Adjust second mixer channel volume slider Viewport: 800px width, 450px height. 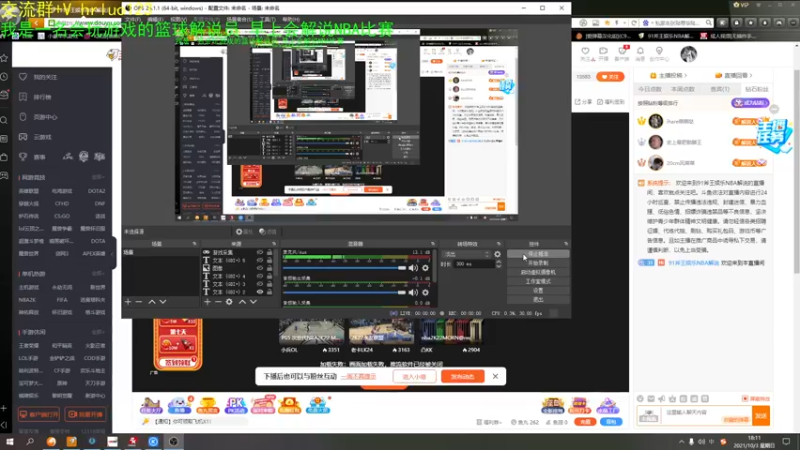tap(344, 292)
